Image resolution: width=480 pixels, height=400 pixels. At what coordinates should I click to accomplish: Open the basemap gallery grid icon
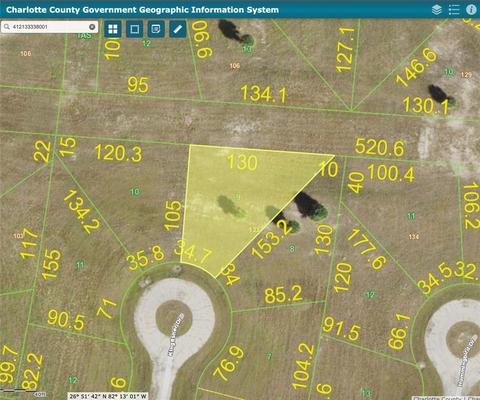pos(113,29)
